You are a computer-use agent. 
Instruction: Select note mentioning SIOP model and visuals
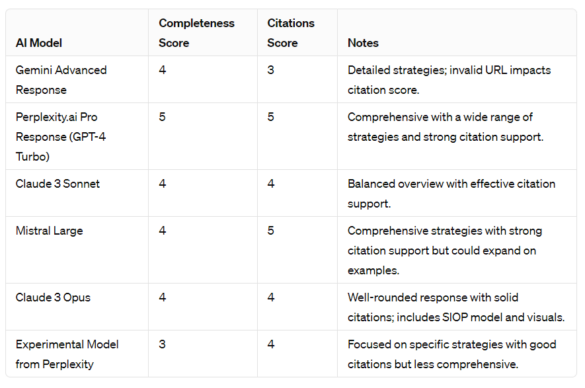(456, 307)
